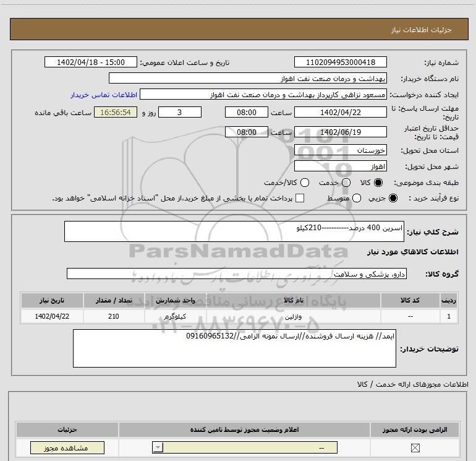Click the کیلوگرم unit cell
The image size is (476, 461).
[176, 316]
